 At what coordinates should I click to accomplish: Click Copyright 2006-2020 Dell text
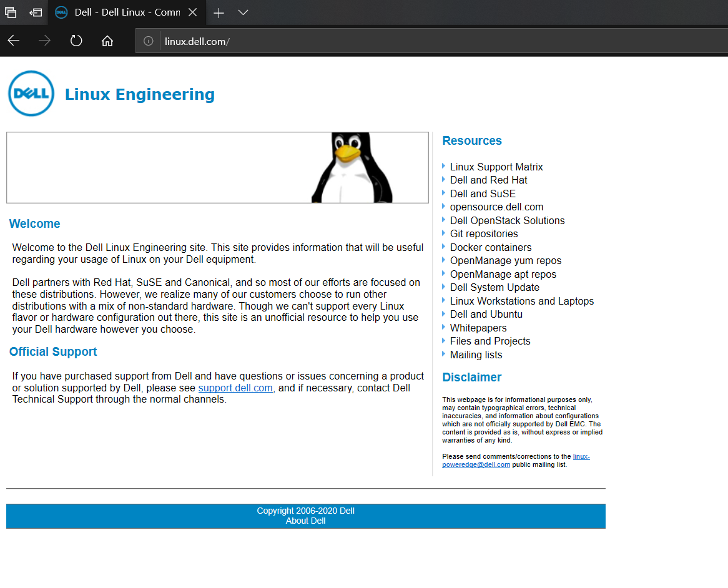305,511
